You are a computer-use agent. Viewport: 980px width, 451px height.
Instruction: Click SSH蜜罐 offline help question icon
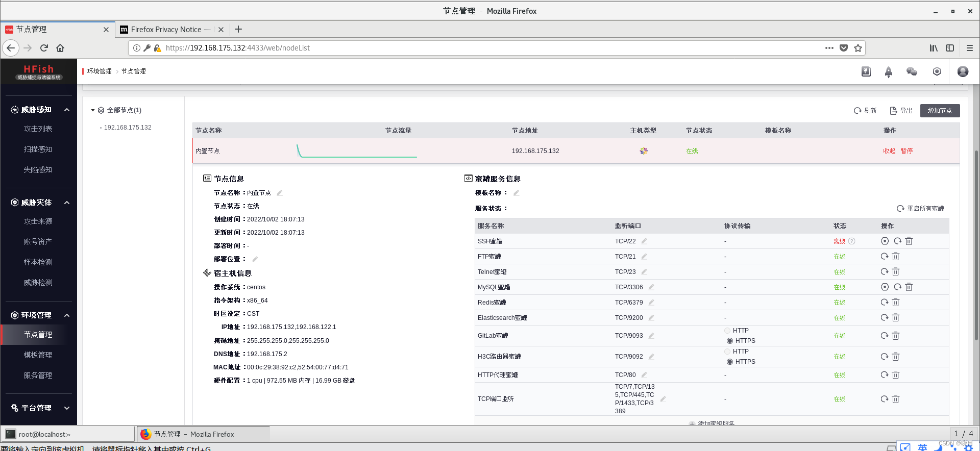[x=852, y=241]
